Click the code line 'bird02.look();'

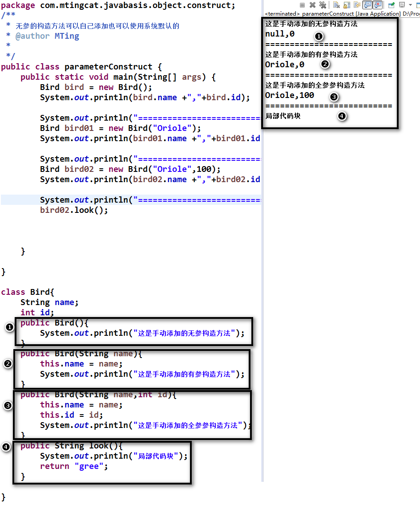coord(74,210)
